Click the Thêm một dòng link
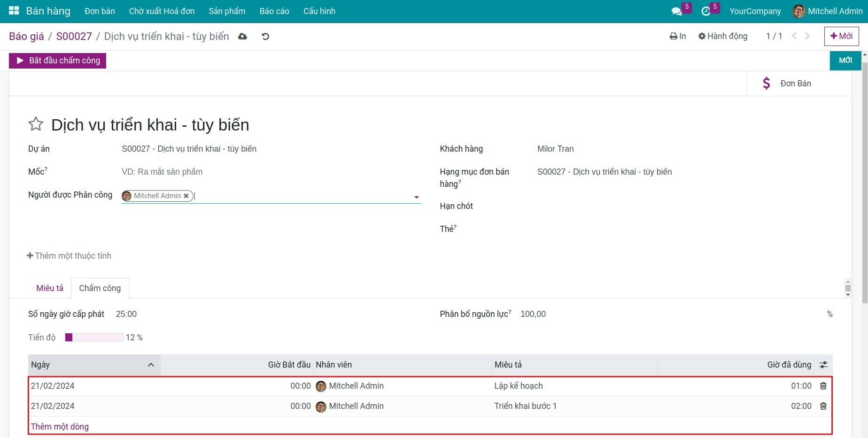 pyautogui.click(x=60, y=427)
